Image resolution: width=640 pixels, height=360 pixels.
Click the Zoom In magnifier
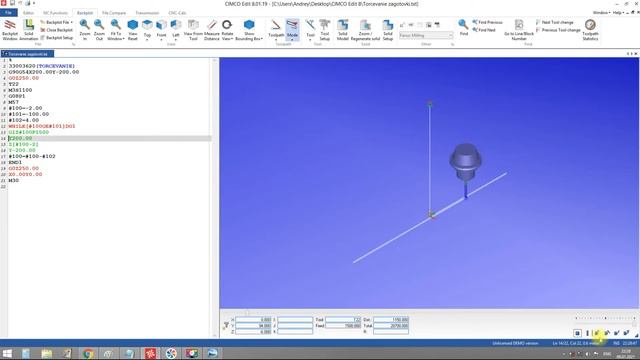pos(84,30)
